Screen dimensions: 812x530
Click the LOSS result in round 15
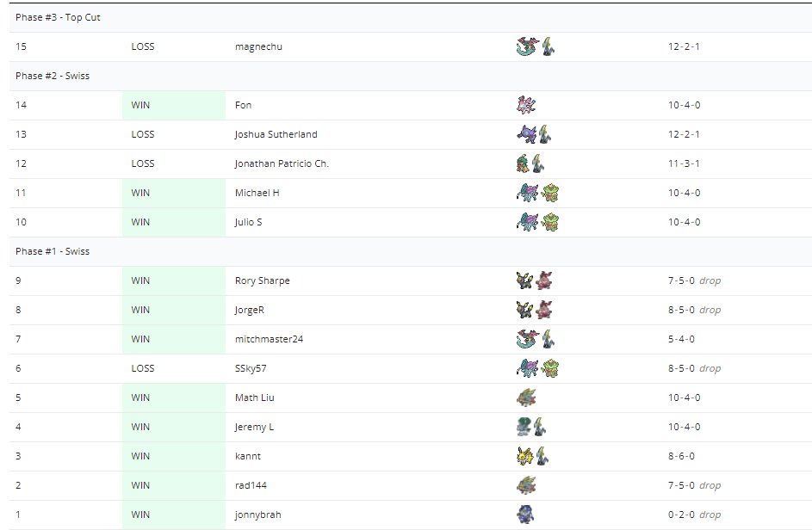143,46
